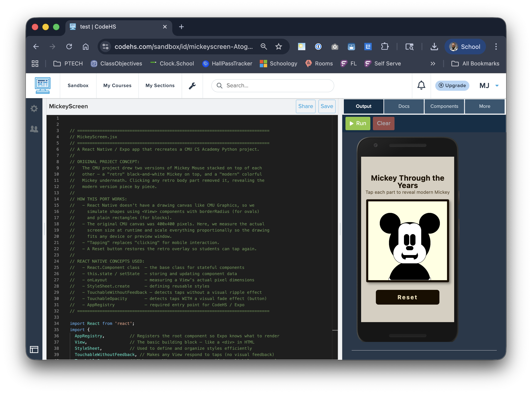The width and height of the screenshot is (532, 394).
Task: Show more bookmarks with double chevron
Action: [433, 63]
